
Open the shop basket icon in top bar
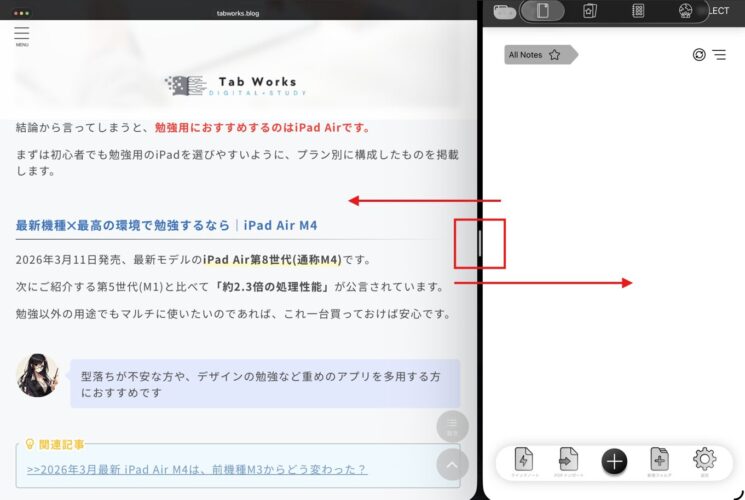[x=685, y=11]
